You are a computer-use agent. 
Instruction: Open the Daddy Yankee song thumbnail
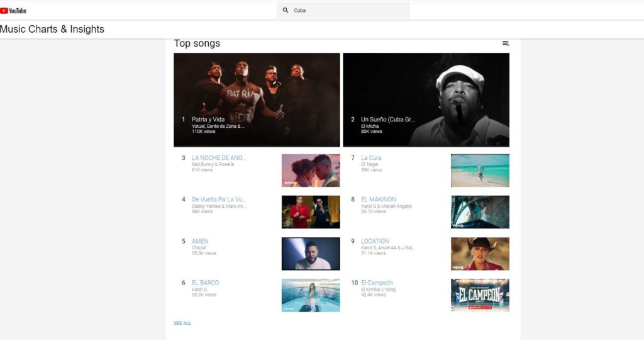311,212
